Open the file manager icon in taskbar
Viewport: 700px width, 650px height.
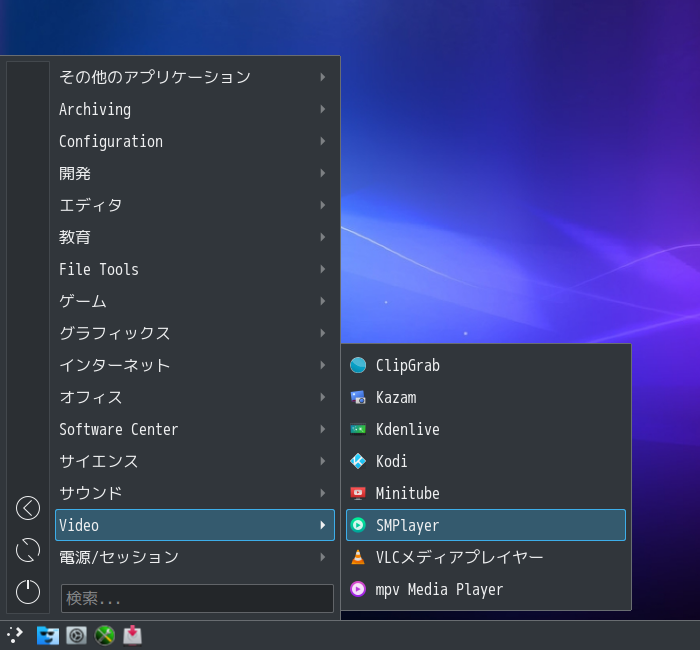coord(48,635)
